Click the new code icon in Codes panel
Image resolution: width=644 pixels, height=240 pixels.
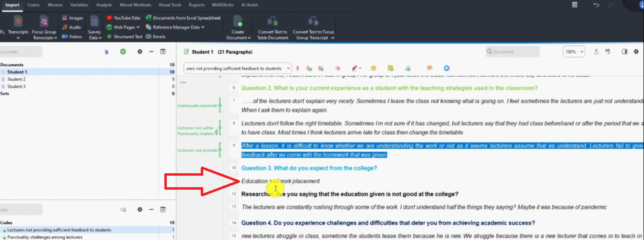pos(123,210)
